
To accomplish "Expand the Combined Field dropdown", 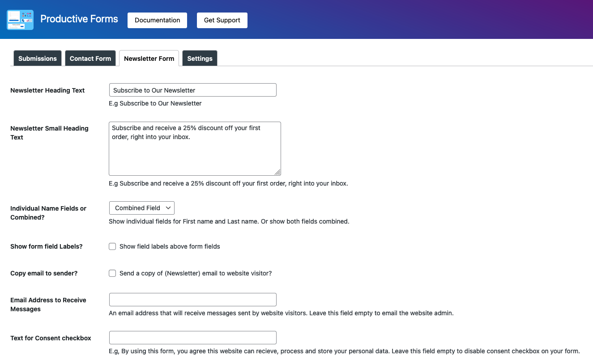I will pos(142,208).
